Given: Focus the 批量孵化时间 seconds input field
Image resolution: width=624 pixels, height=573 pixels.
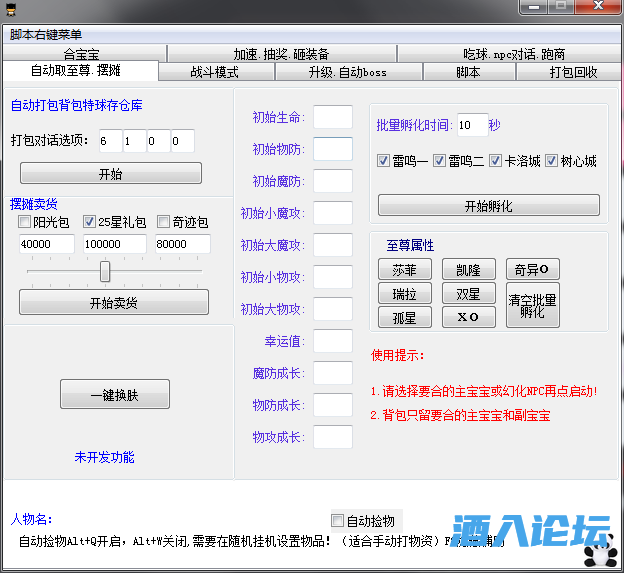Looking at the screenshot, I should [x=471, y=125].
